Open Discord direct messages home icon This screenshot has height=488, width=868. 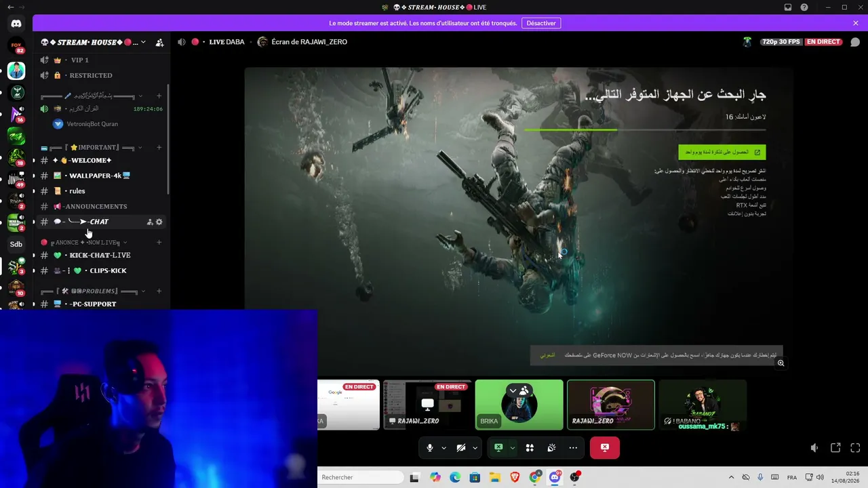(x=16, y=24)
